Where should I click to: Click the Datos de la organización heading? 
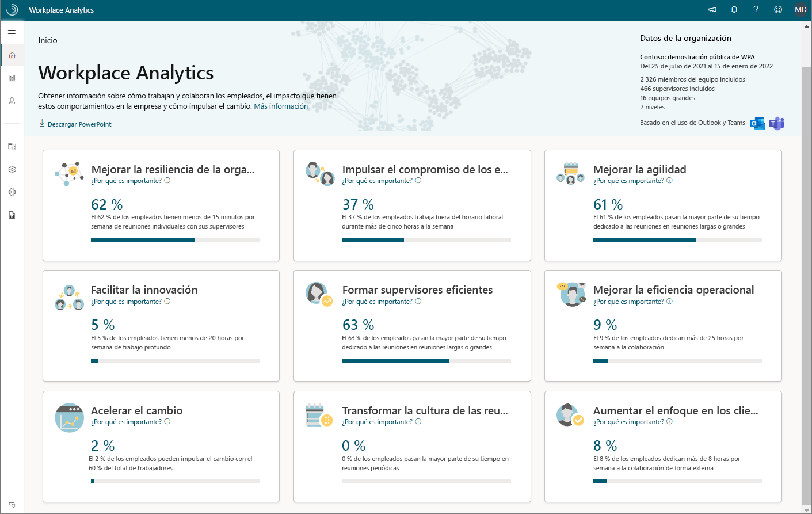pos(685,38)
